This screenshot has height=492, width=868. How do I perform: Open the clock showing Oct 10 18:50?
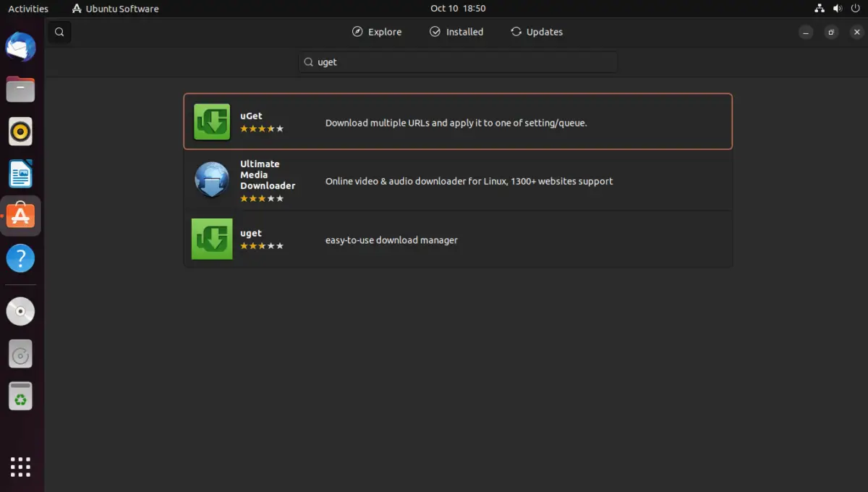tap(458, 9)
